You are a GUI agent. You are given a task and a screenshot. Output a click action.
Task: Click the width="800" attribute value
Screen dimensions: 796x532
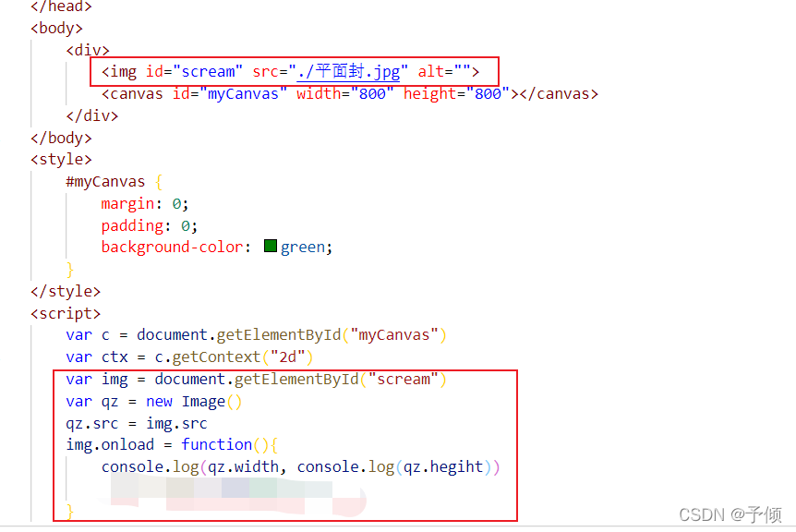371,93
